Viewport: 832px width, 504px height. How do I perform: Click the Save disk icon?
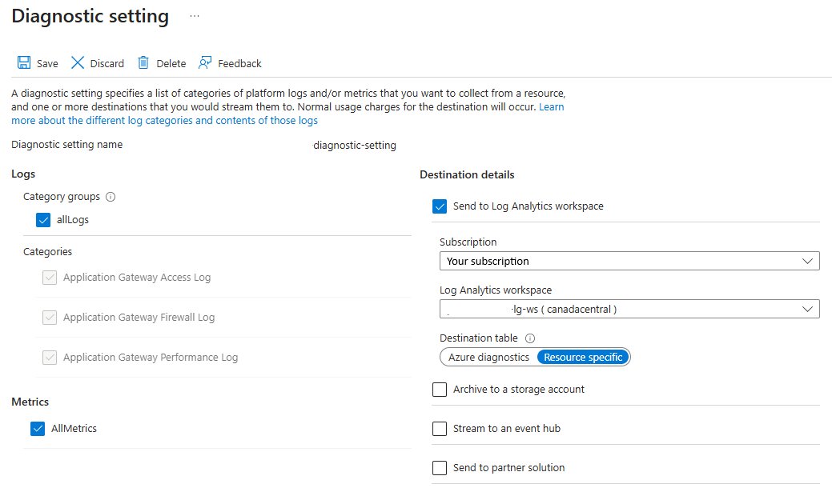pos(24,63)
